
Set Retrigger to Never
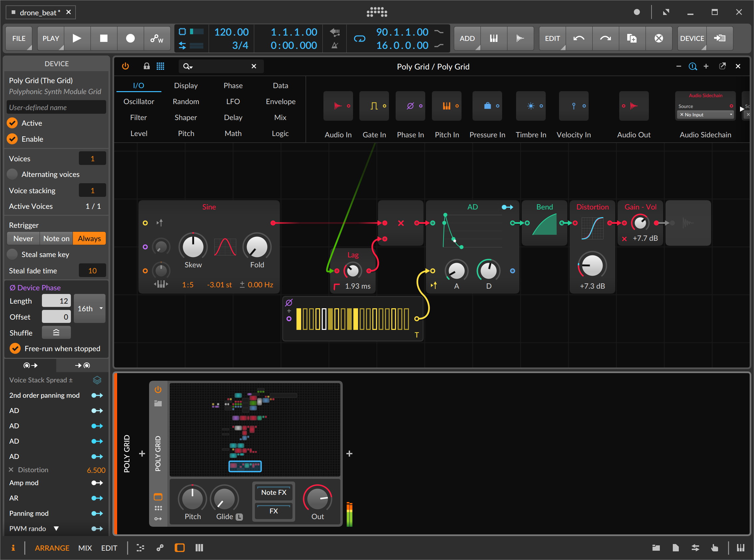[x=23, y=238]
